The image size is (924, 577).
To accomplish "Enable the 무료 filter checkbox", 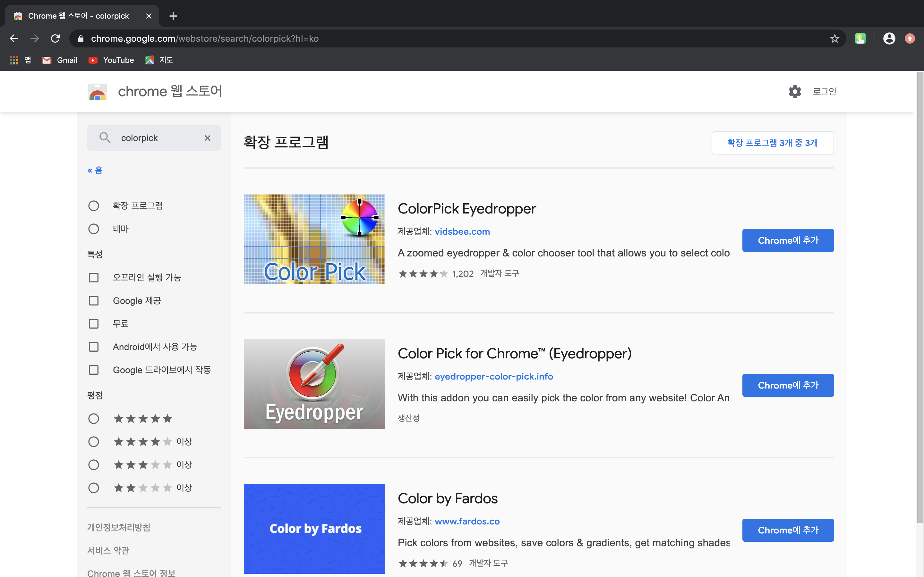I will 94,324.
